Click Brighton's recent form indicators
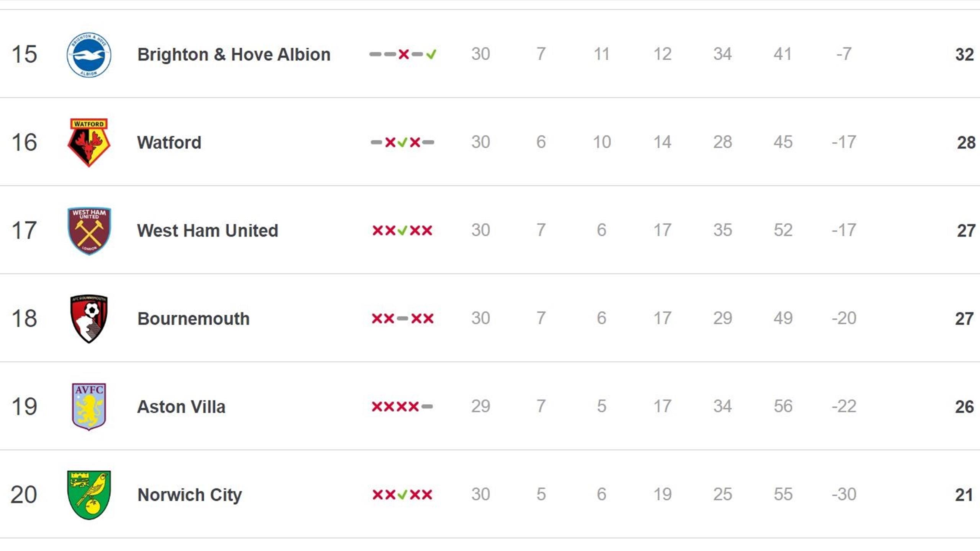980x551 pixels. (402, 54)
